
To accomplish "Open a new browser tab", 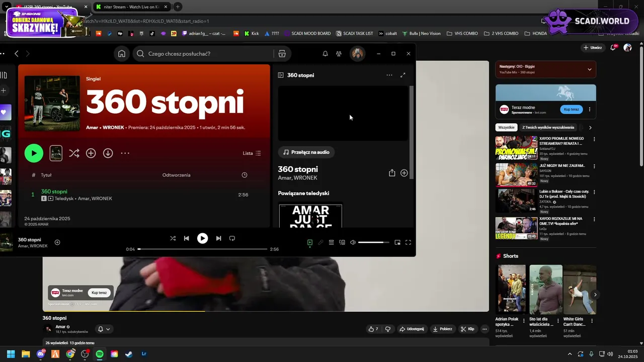I will (178, 7).
